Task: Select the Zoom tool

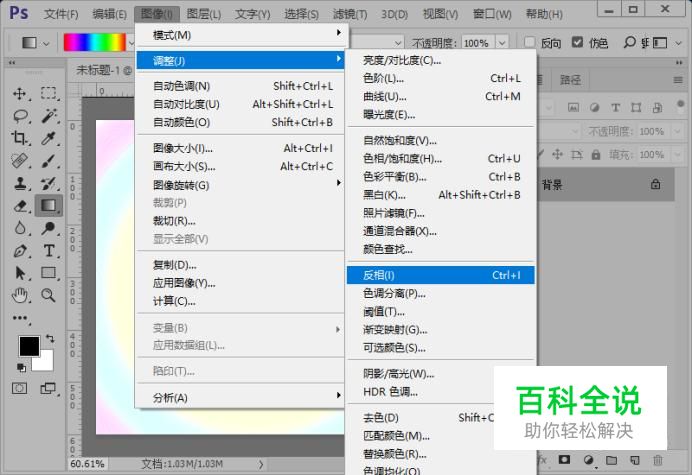Action: pyautogui.click(x=48, y=295)
